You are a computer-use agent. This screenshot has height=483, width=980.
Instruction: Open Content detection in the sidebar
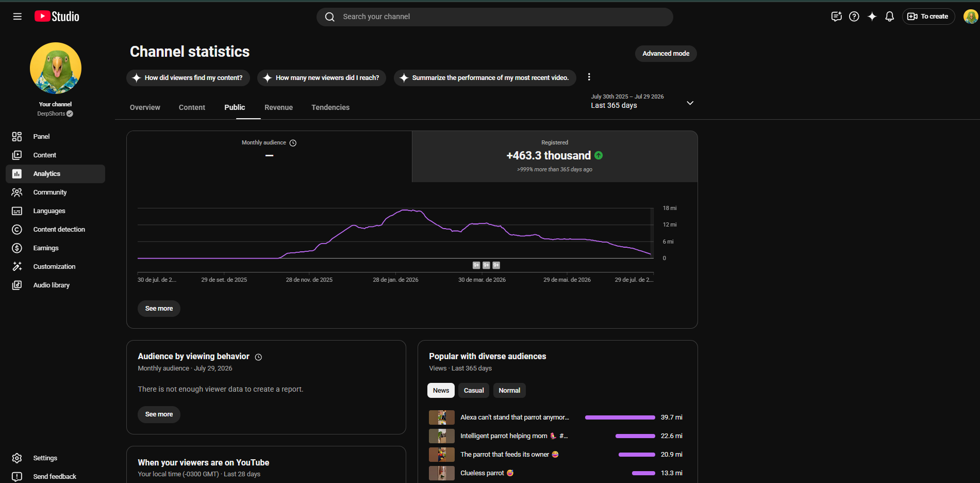point(55,229)
